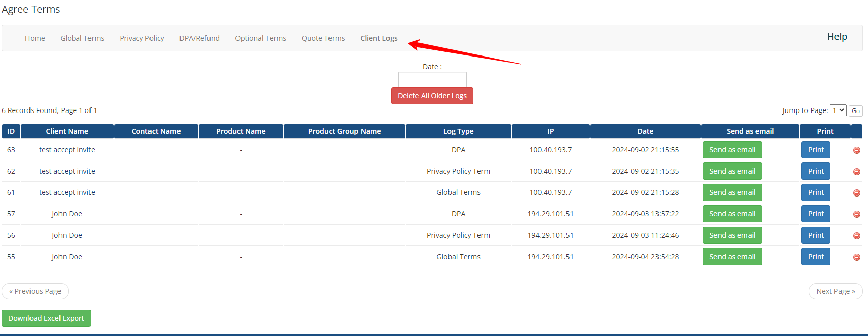
Task: Go to Next Page
Action: (x=835, y=291)
